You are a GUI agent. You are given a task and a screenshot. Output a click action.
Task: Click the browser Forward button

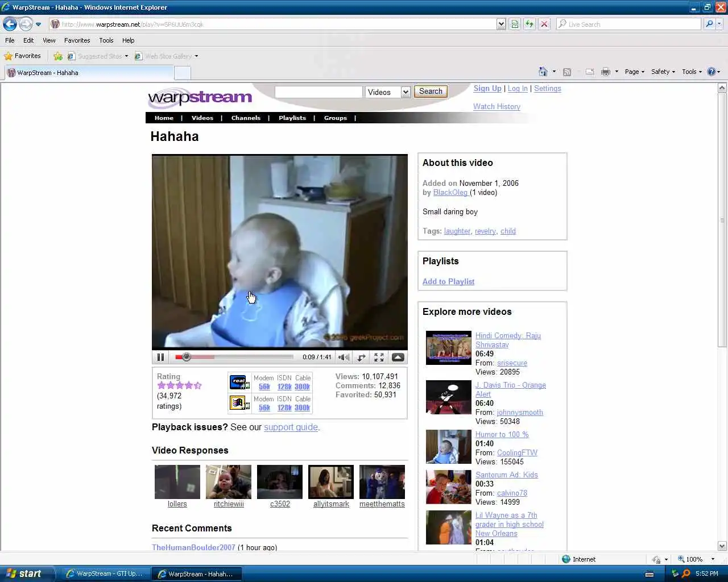click(26, 24)
